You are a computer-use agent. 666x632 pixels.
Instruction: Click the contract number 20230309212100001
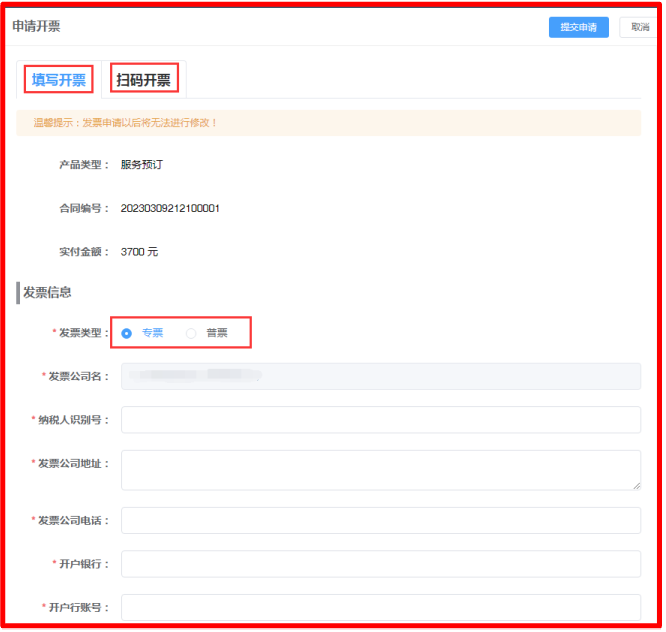click(x=170, y=208)
